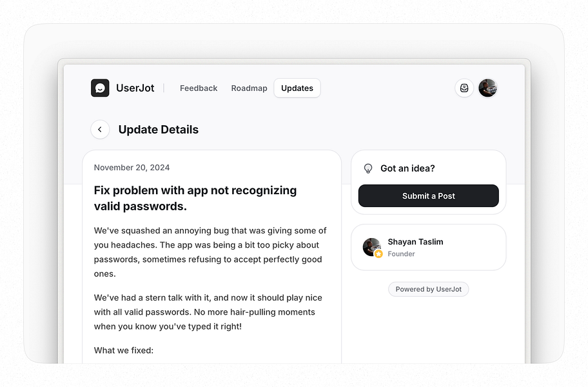Image resolution: width=588 pixels, height=387 pixels.
Task: Click the UserJot brand name text
Action: [x=135, y=88]
